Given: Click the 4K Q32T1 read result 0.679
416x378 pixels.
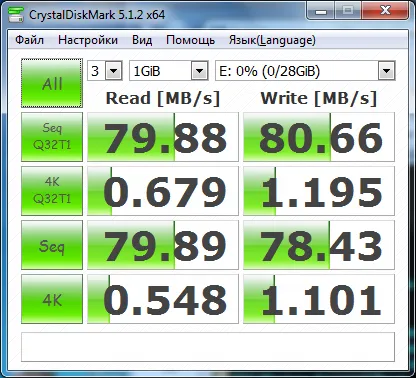Looking at the screenshot, I should pos(163,191).
